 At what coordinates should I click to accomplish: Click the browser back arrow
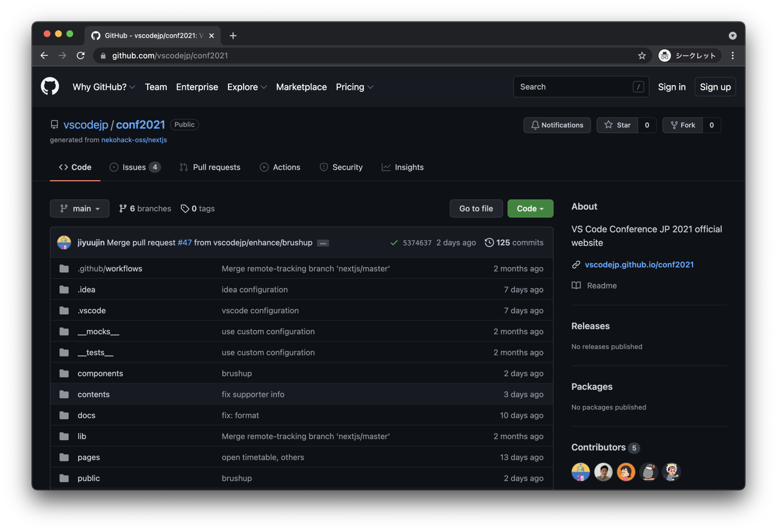click(x=44, y=56)
